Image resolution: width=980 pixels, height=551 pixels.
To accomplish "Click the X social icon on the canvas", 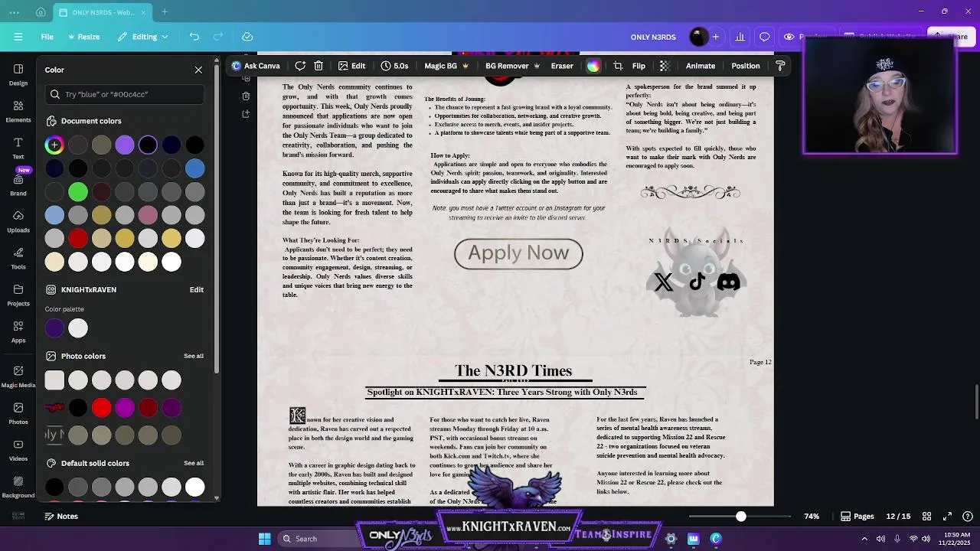I will (x=664, y=282).
